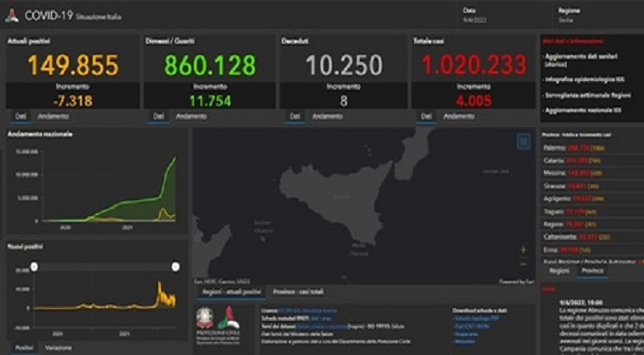Switch to Andamento tab under Attuali positivi
The image size is (644, 355).
pos(53,117)
